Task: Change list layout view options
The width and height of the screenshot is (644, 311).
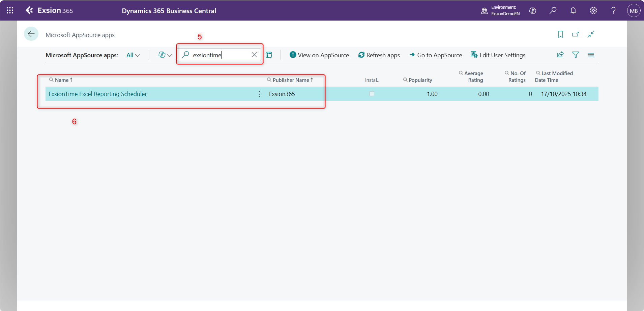Action: [x=591, y=55]
